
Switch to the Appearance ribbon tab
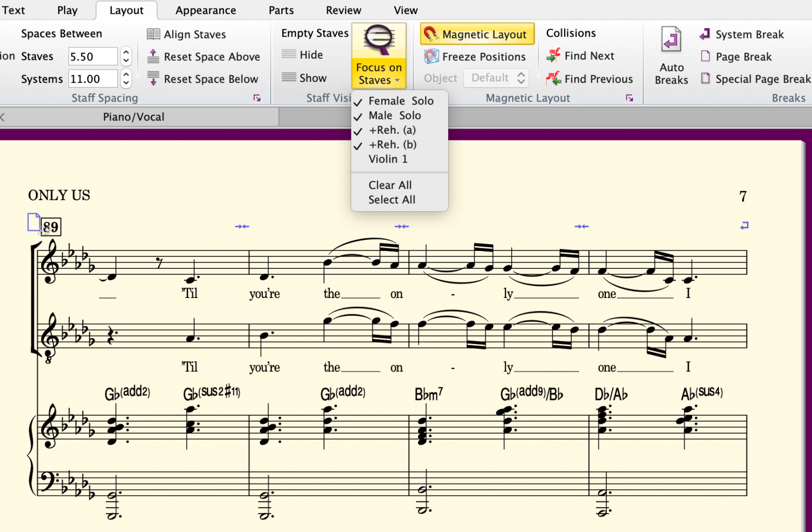[x=206, y=10]
